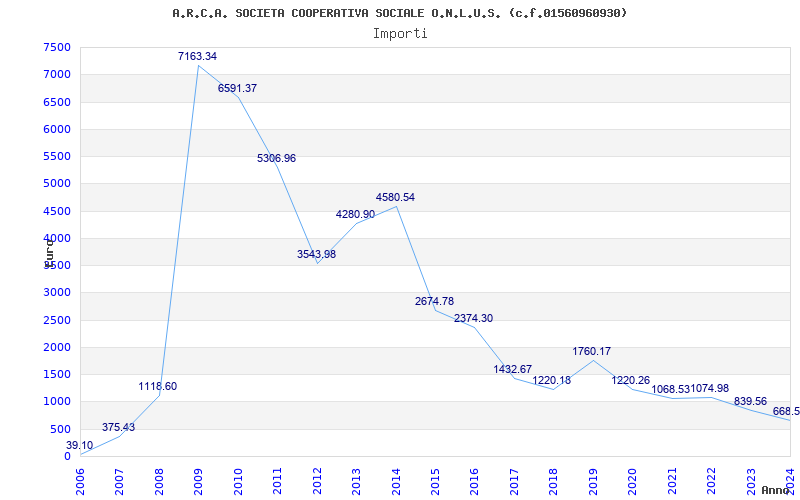800x500 pixels.
Task: Click the 7500 y-axis tick label
Action: (x=57, y=47)
